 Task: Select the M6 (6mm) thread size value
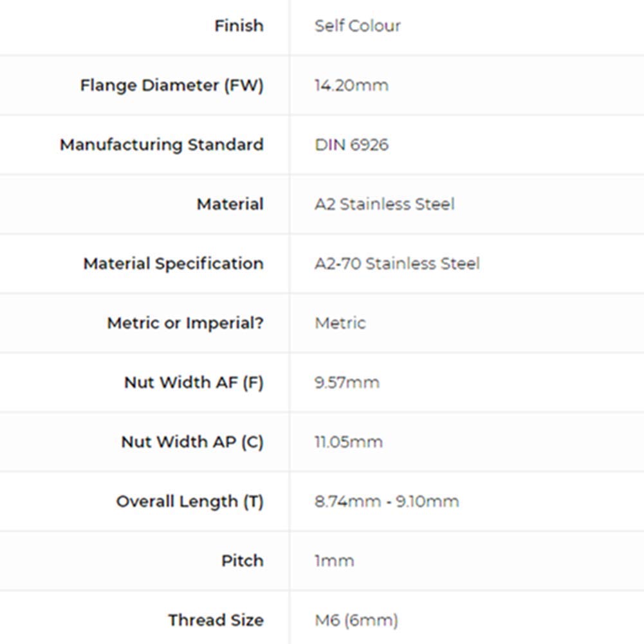(356, 621)
